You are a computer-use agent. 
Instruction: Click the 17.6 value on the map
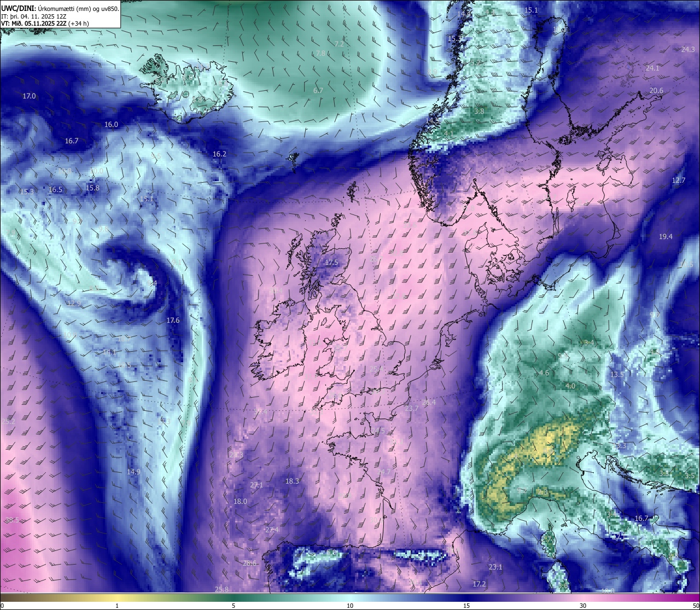173,321
